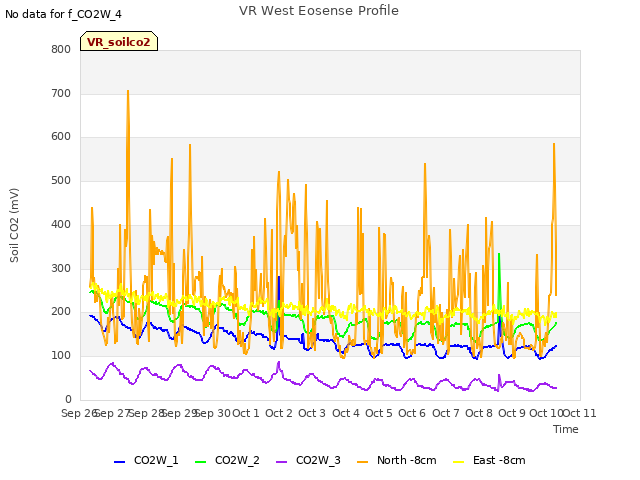
Task: Click the 500 y-axis tick label
Action: [61, 180]
